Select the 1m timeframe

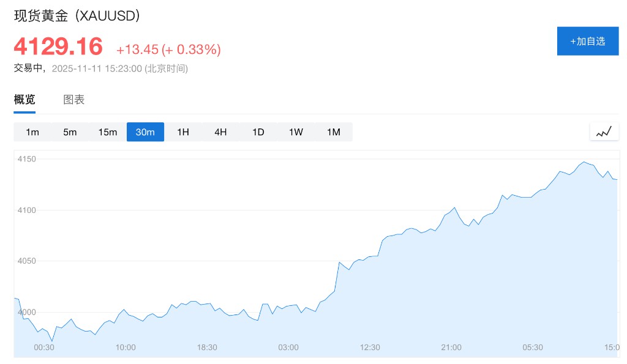pos(32,132)
